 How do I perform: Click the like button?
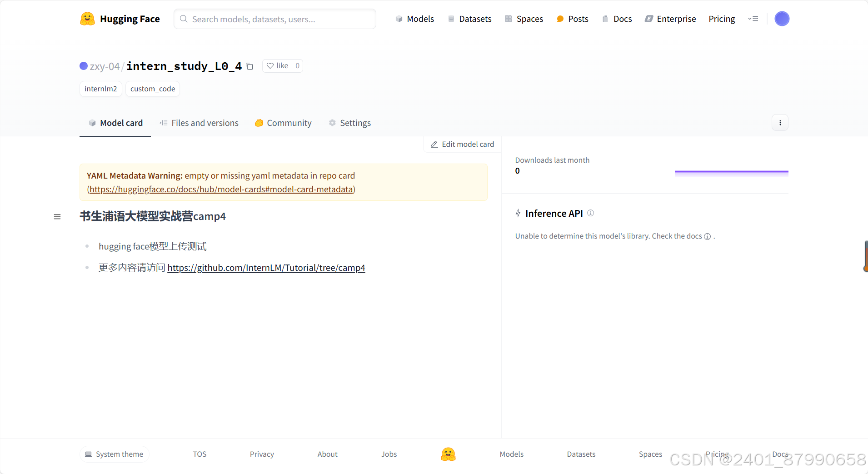(x=277, y=66)
